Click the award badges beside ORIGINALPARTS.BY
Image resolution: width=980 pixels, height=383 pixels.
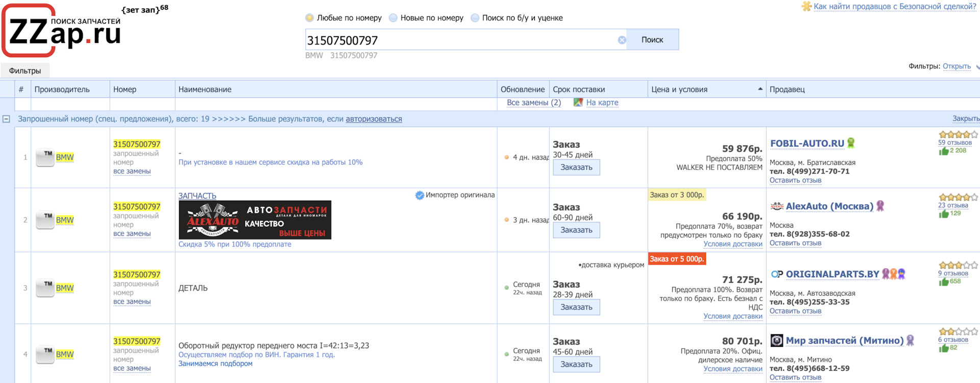(x=894, y=274)
